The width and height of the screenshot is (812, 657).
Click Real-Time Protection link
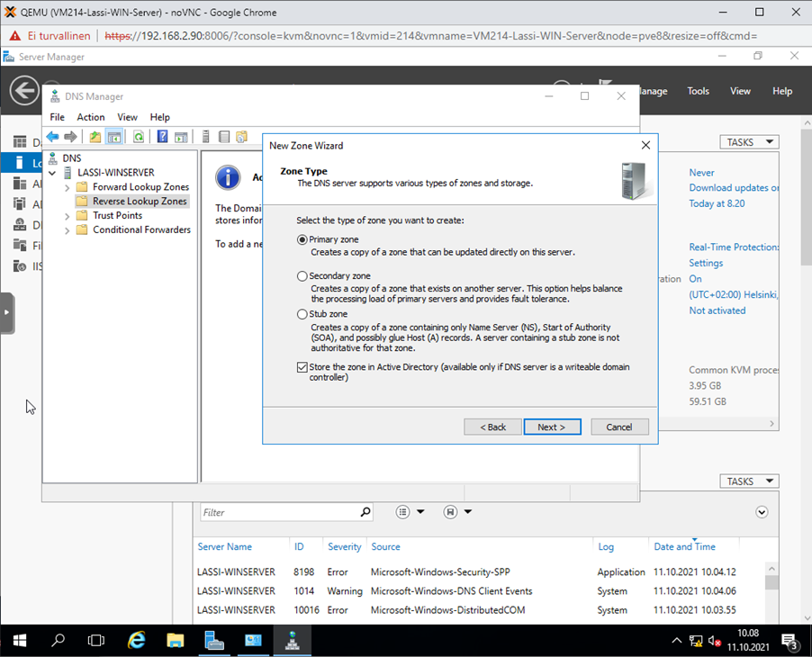tap(734, 247)
